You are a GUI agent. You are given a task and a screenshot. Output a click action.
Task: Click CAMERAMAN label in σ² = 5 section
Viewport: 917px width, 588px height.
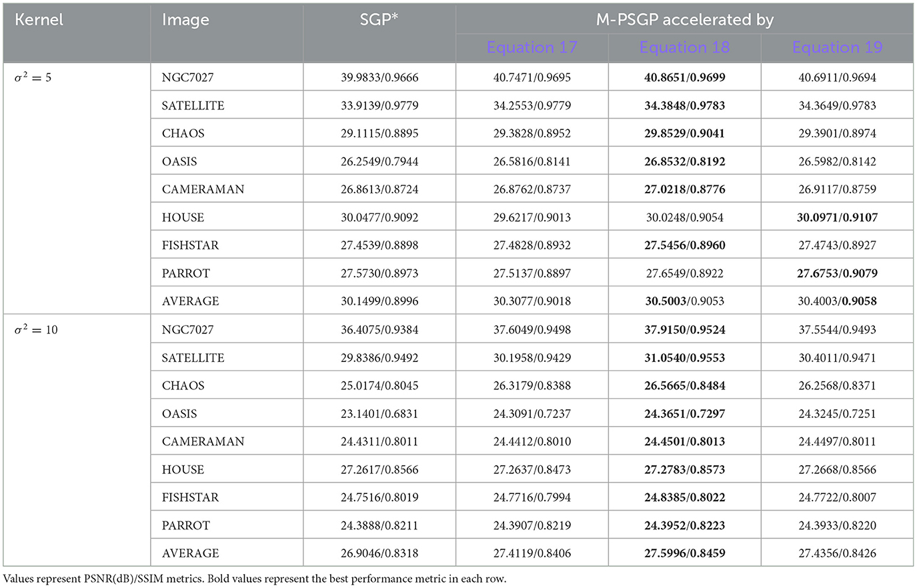203,189
